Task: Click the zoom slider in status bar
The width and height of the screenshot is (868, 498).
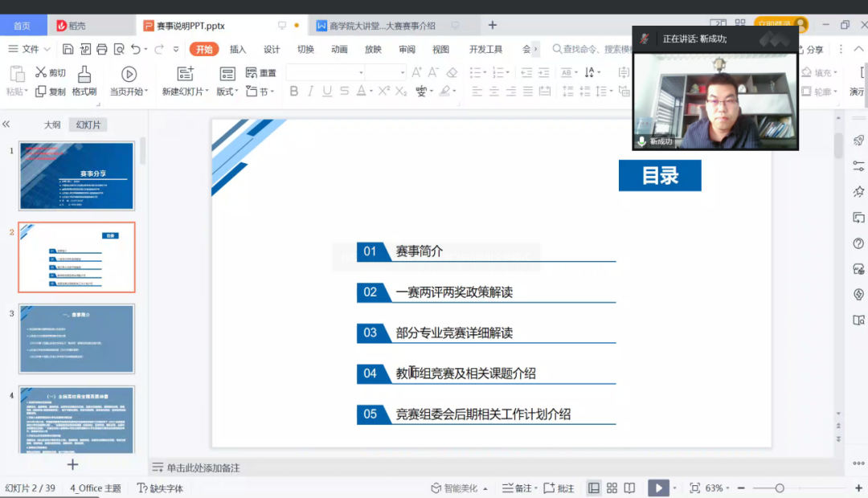Action: coord(779,488)
